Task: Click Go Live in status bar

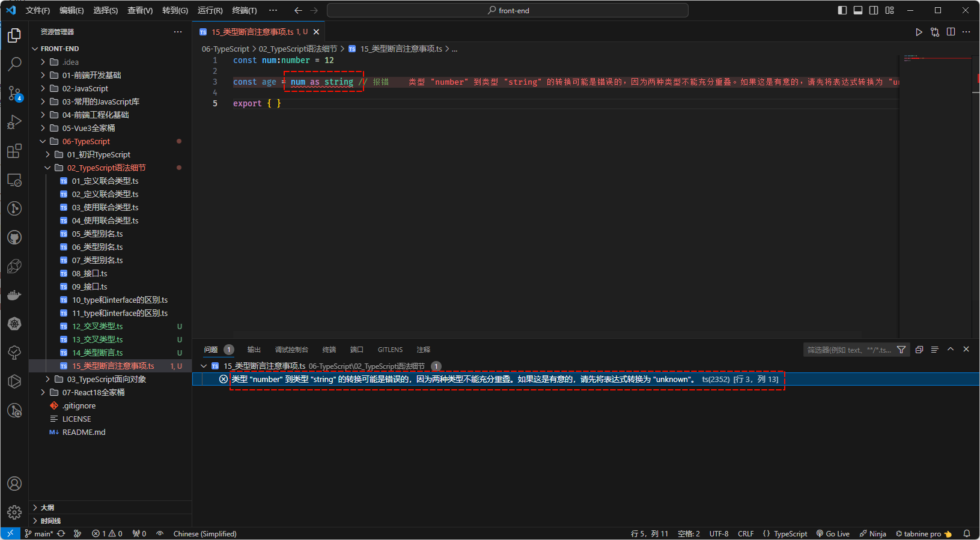Action: point(833,533)
